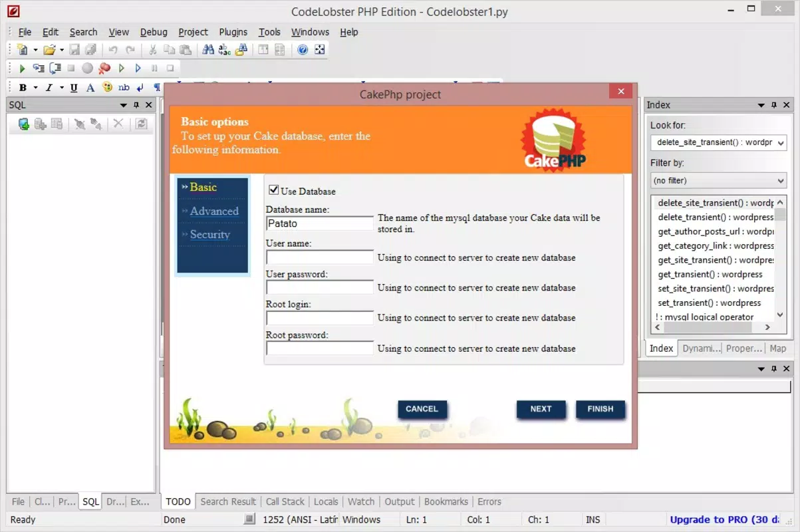Click the Copy icon in toolbar
Viewport: 800px width, 532px height.
coord(170,50)
